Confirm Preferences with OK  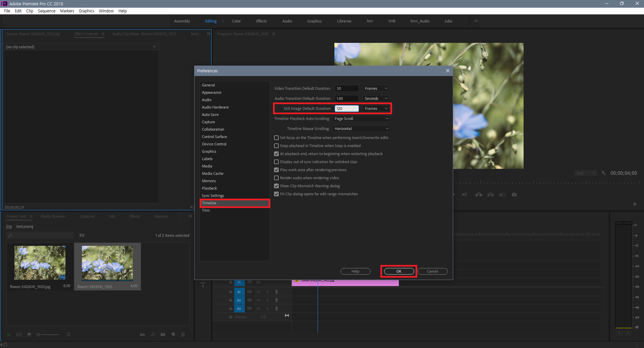click(399, 271)
